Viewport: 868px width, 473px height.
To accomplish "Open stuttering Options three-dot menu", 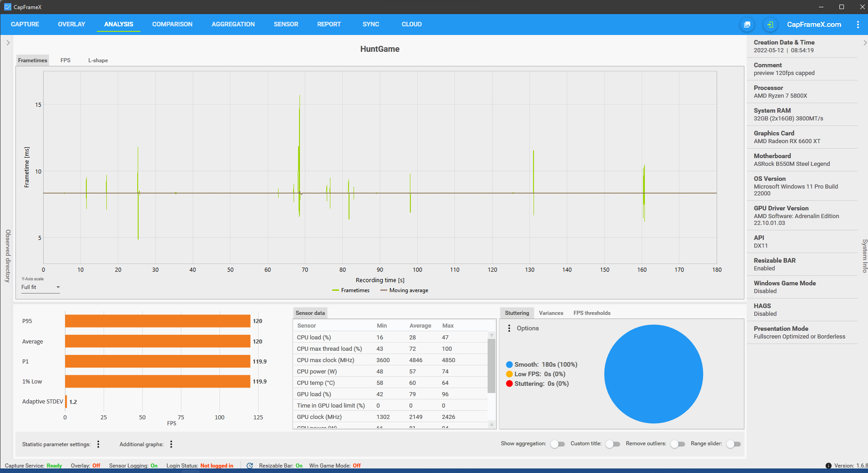I will pyautogui.click(x=509, y=328).
